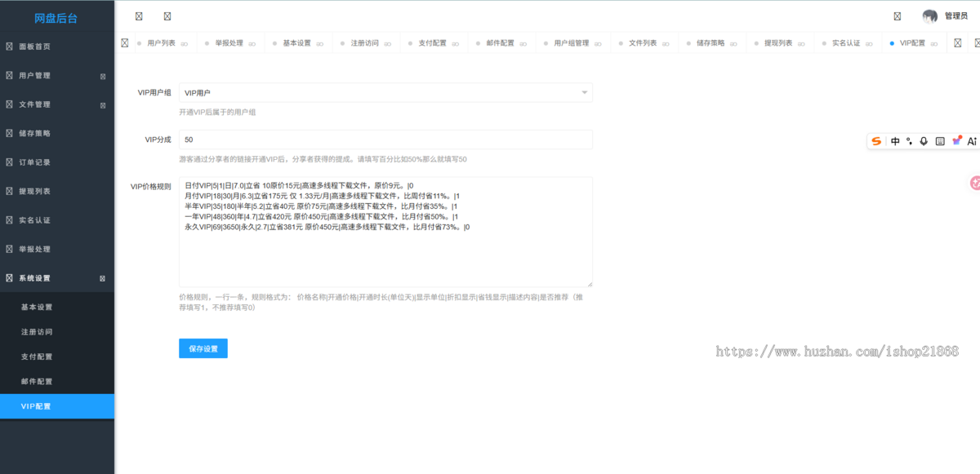Open 提现列表 in the sidebar
This screenshot has height=474, width=980.
[57, 191]
